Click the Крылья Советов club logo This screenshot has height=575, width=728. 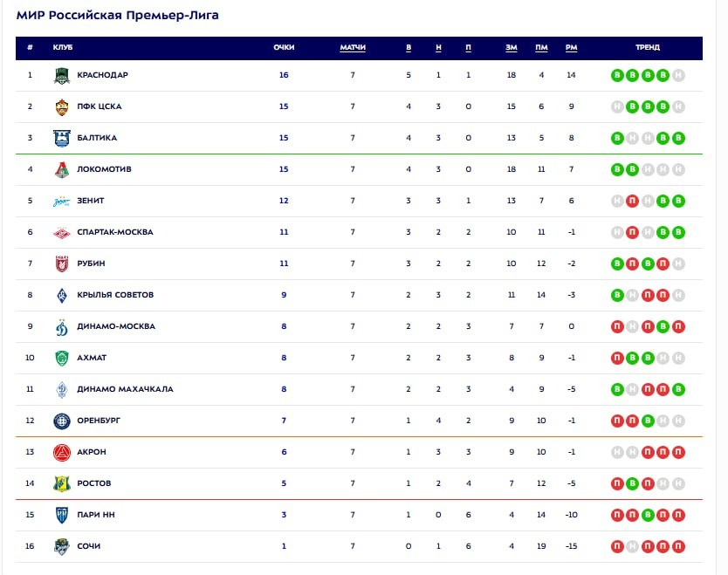62,295
